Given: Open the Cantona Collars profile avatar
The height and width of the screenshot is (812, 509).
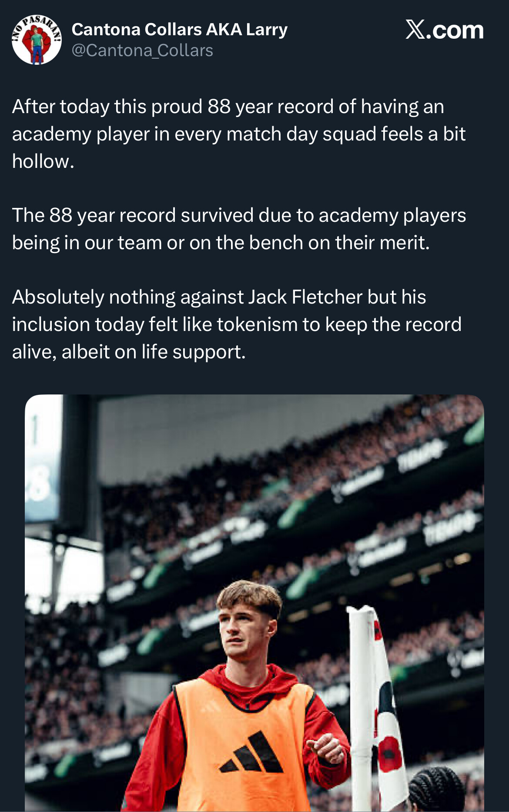Looking at the screenshot, I should point(37,40).
